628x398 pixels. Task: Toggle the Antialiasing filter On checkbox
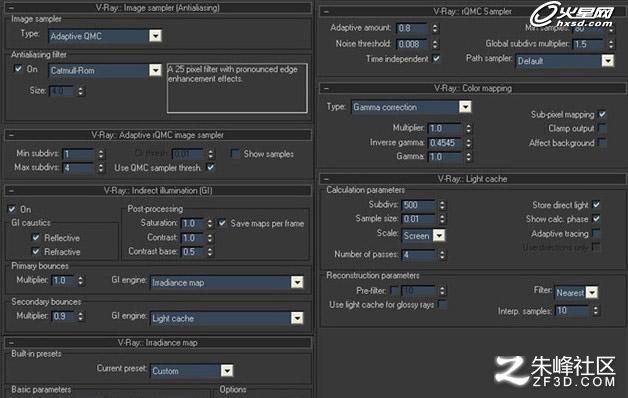(x=18, y=68)
